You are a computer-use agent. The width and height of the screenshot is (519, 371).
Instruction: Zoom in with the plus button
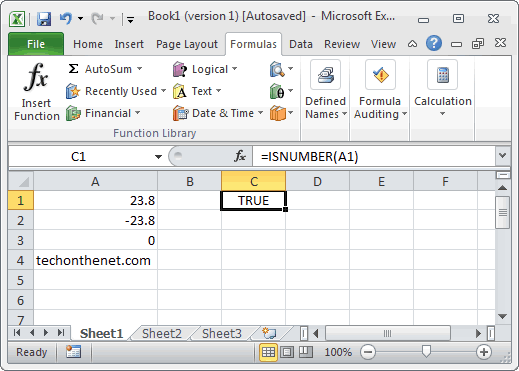(x=484, y=352)
